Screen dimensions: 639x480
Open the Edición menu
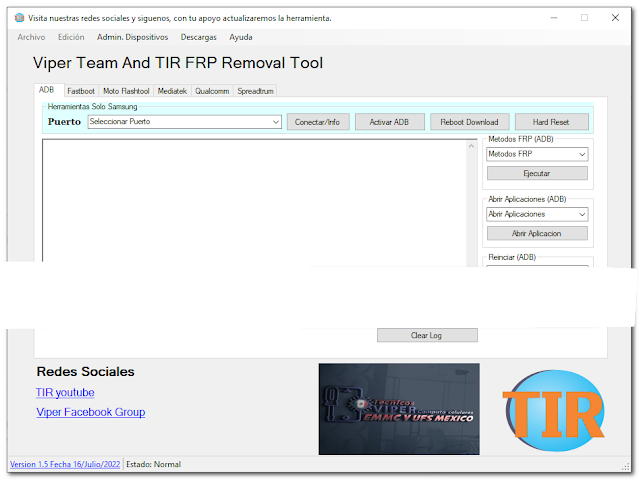pyautogui.click(x=71, y=37)
